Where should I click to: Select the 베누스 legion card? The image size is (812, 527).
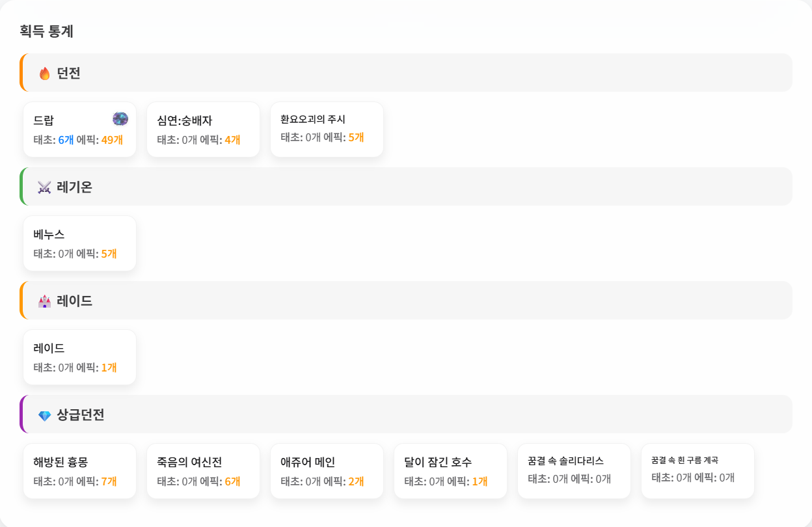[x=79, y=243]
